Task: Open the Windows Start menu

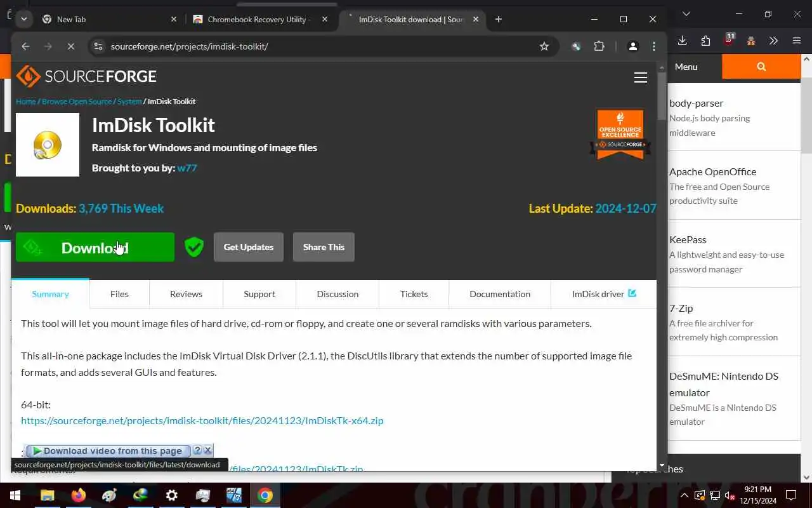Action: point(15,495)
